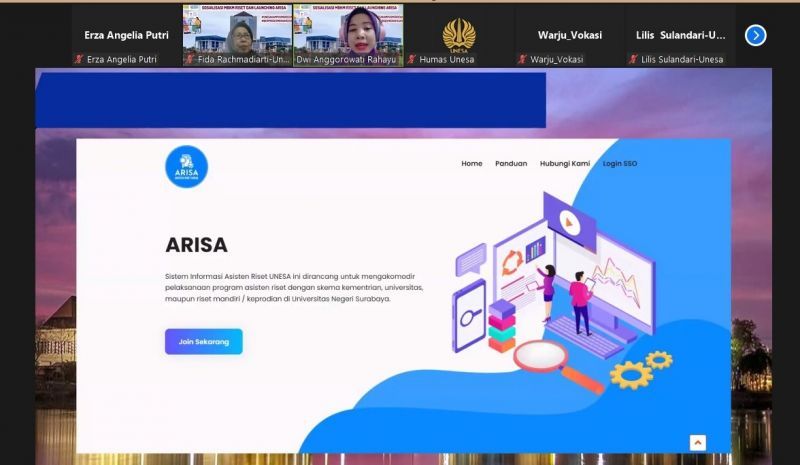The width and height of the screenshot is (800, 465).
Task: Click the Join Sekarang button
Action: tap(204, 341)
